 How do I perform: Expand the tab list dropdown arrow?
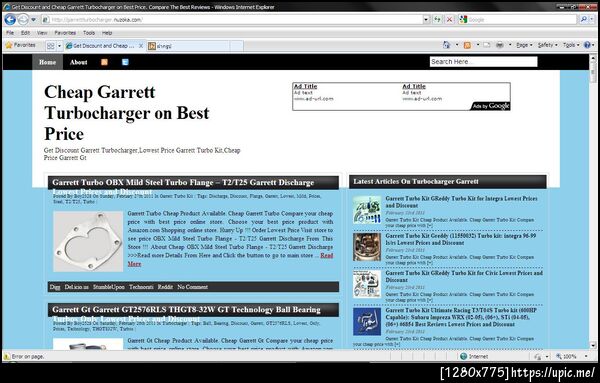pos(59,46)
